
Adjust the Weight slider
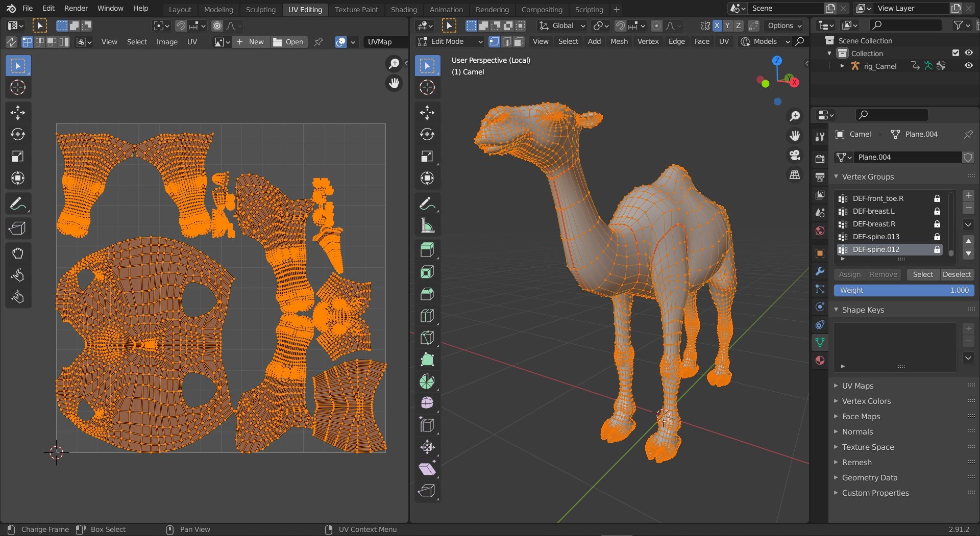(x=904, y=290)
